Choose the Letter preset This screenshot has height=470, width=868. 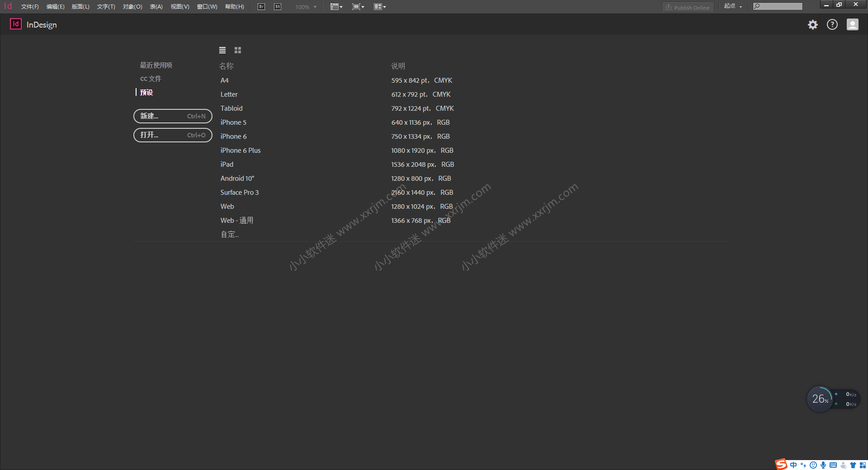point(229,94)
